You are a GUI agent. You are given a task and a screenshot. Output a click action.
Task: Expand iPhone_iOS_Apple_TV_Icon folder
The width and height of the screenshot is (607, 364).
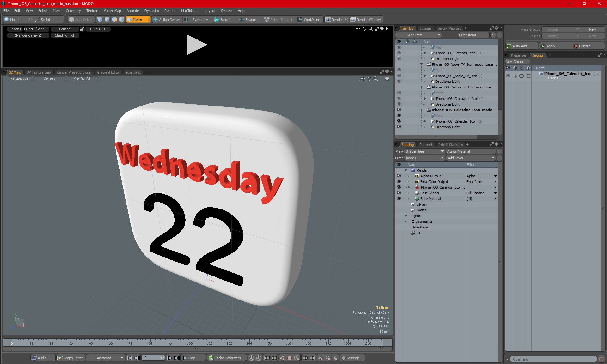(425, 76)
